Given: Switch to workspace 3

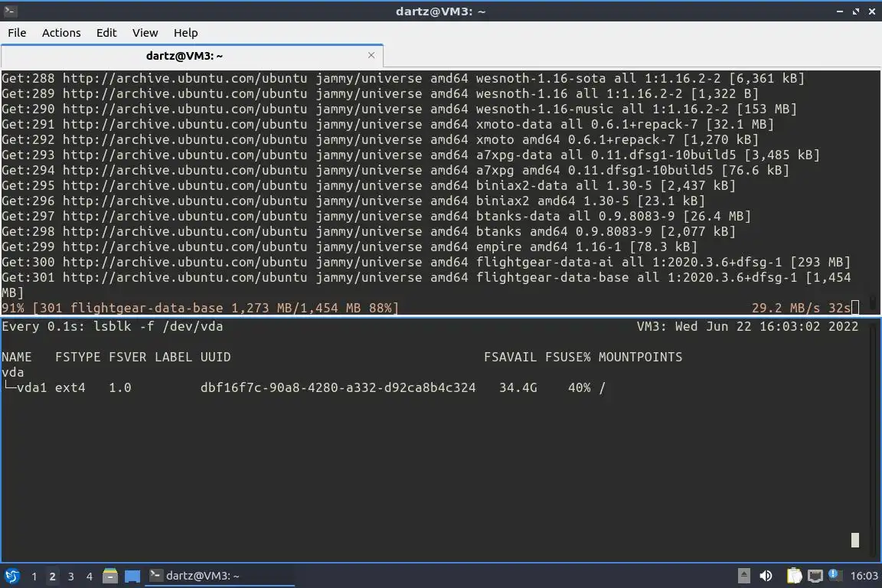Looking at the screenshot, I should [x=71, y=577].
